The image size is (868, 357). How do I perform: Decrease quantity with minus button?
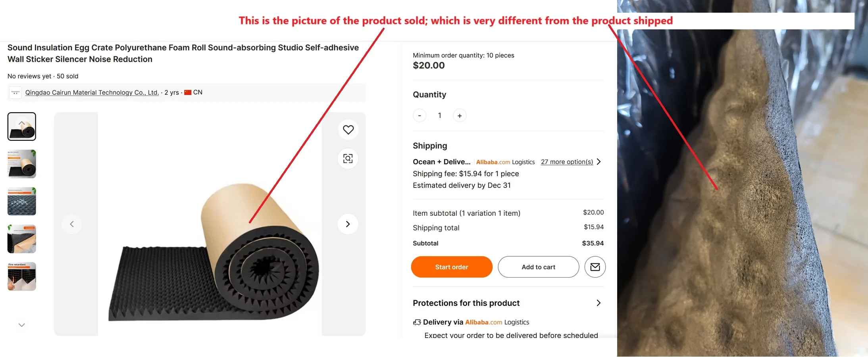click(x=420, y=116)
